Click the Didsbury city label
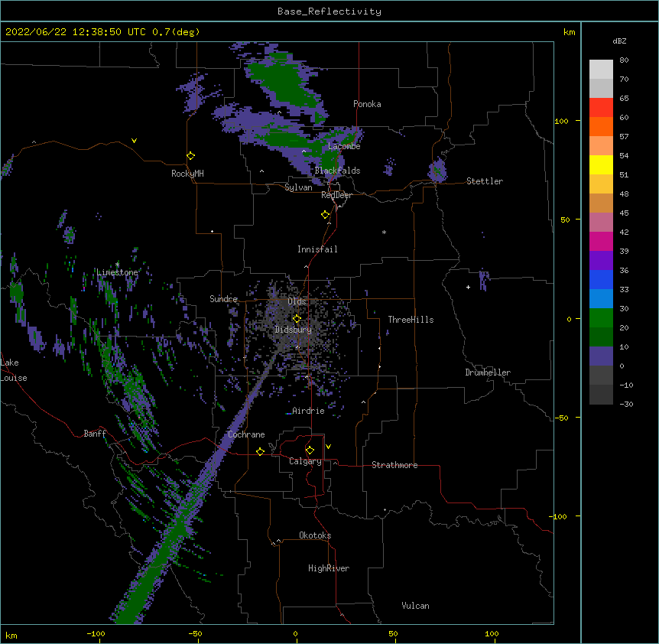The image size is (659, 644). coord(293,330)
